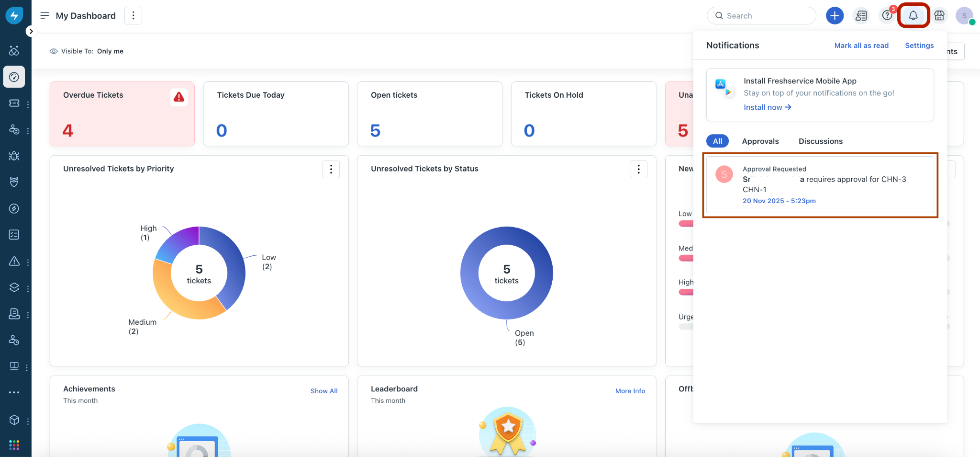Open the Tickets On Hold card
The height and width of the screenshot is (457, 980).
click(583, 114)
